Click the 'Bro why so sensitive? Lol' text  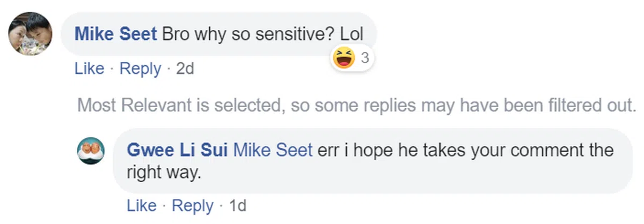pyautogui.click(x=263, y=34)
